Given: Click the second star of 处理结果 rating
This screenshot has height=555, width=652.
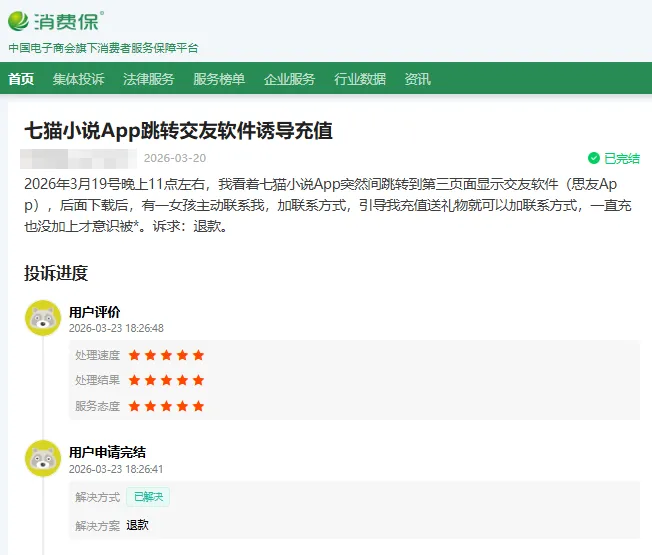Looking at the screenshot, I should point(150,380).
